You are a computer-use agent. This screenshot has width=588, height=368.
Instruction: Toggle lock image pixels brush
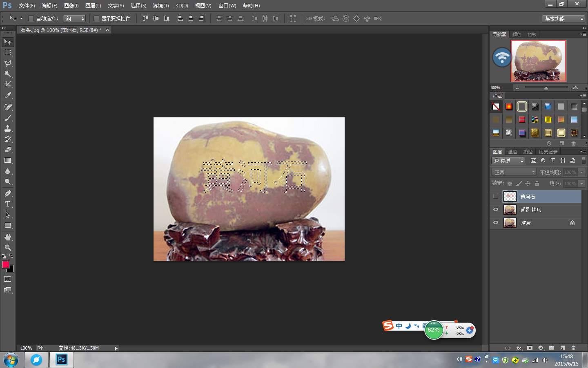click(519, 184)
